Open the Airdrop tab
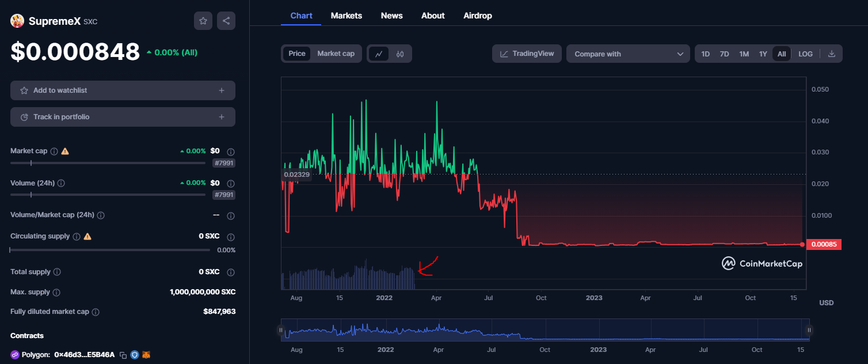This screenshot has height=364, width=868. point(478,16)
